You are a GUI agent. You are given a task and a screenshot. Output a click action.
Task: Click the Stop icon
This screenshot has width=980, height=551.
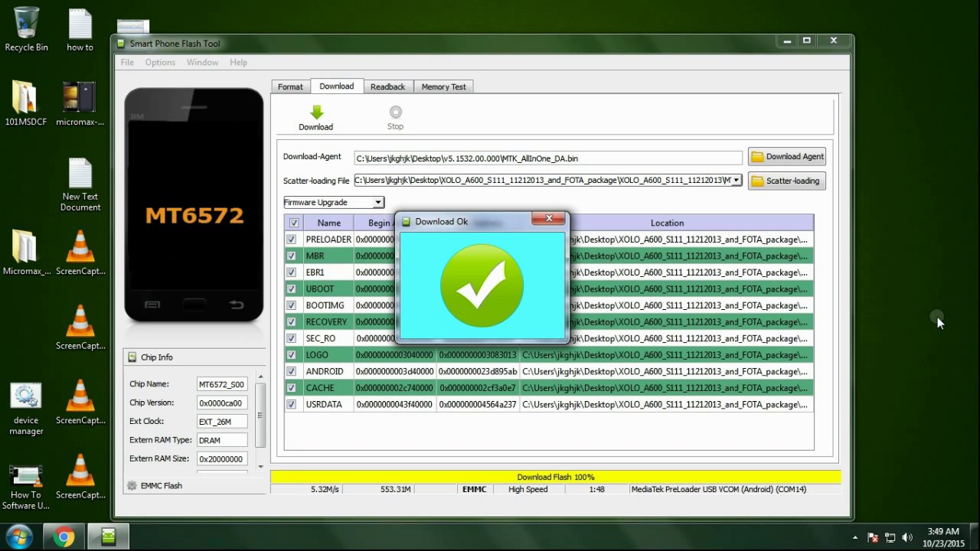coord(395,112)
